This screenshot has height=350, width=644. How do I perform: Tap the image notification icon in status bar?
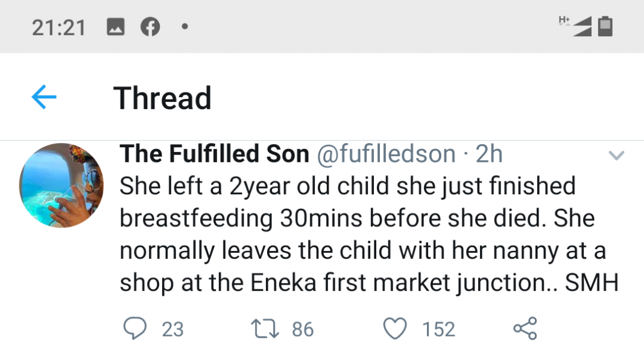[115, 27]
